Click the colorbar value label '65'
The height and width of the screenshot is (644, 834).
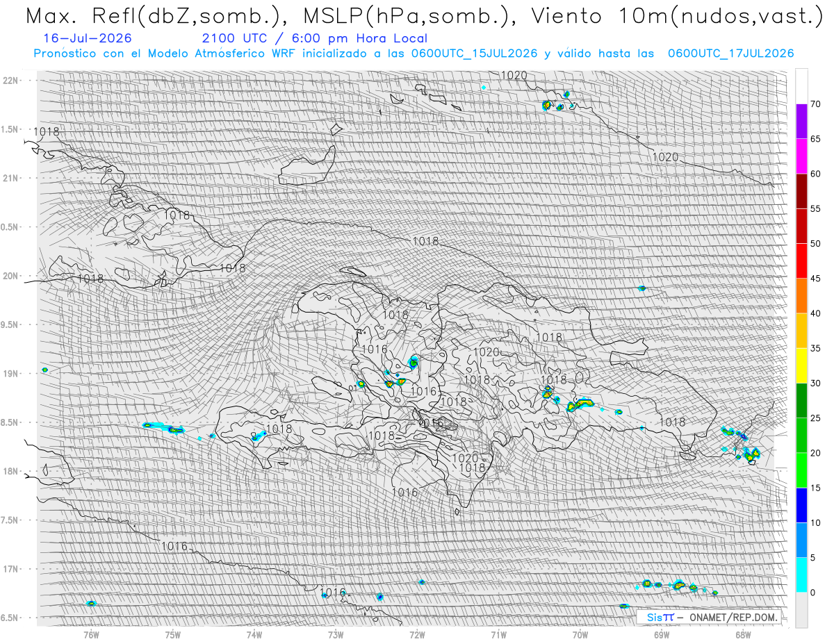(816, 139)
